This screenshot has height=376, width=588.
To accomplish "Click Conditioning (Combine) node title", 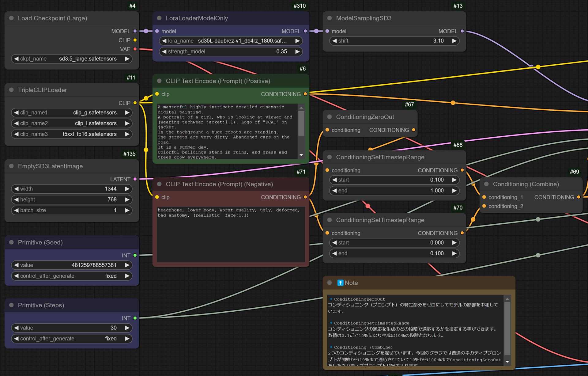I will pyautogui.click(x=526, y=184).
